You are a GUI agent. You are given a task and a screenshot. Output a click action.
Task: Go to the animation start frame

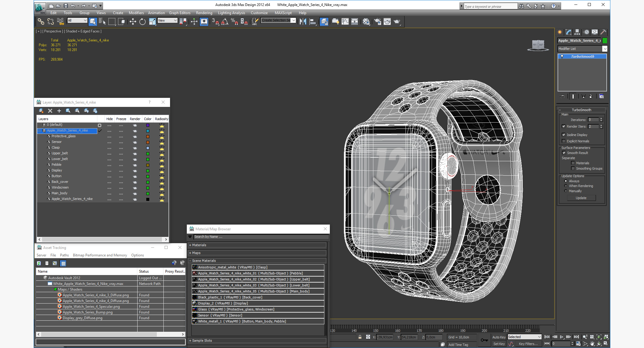(x=547, y=337)
